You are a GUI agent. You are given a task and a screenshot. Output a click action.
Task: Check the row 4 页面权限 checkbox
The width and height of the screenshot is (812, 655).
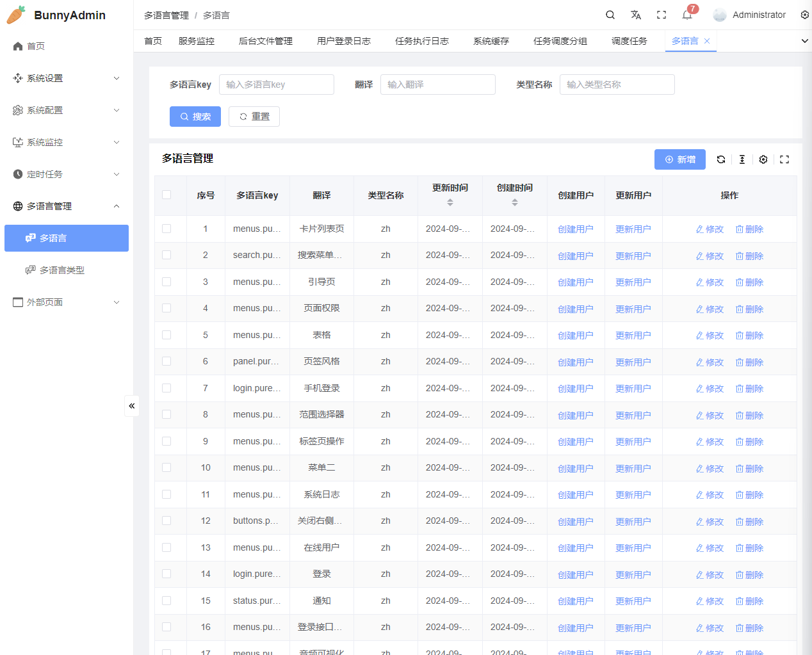[166, 308]
